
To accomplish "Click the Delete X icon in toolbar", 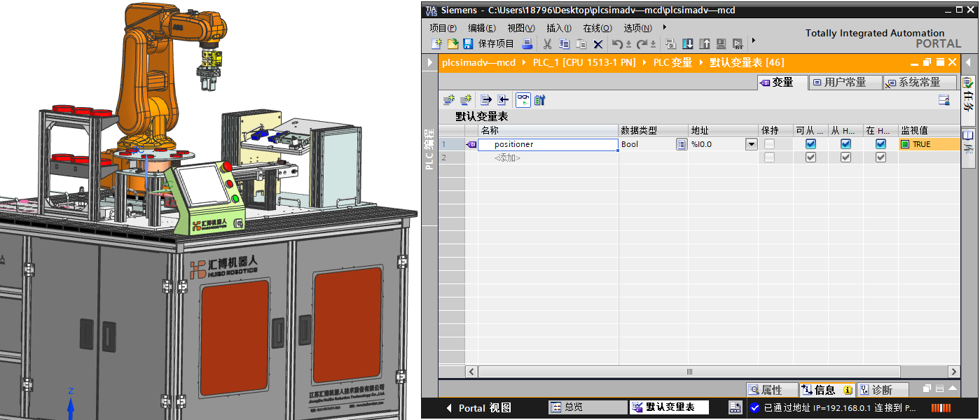I will point(598,44).
